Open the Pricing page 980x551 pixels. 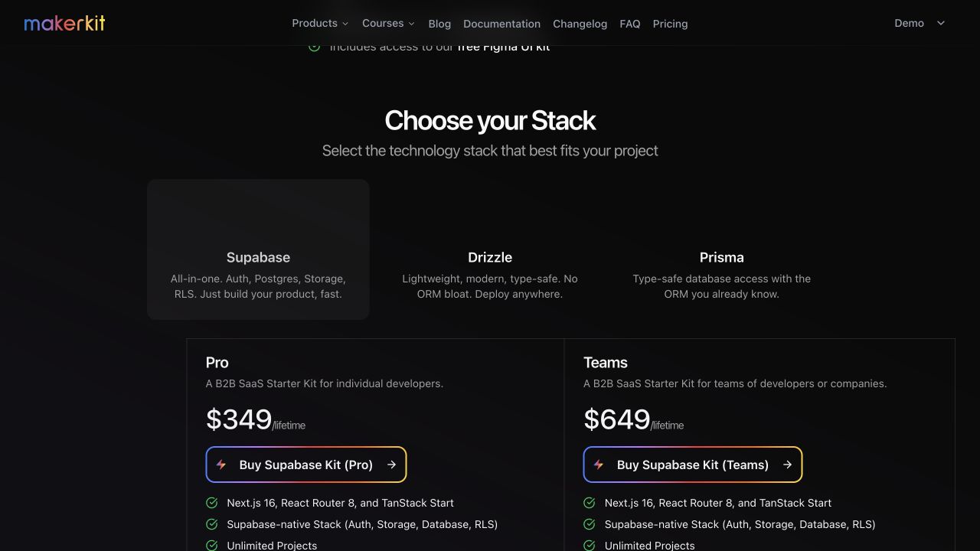tap(670, 24)
